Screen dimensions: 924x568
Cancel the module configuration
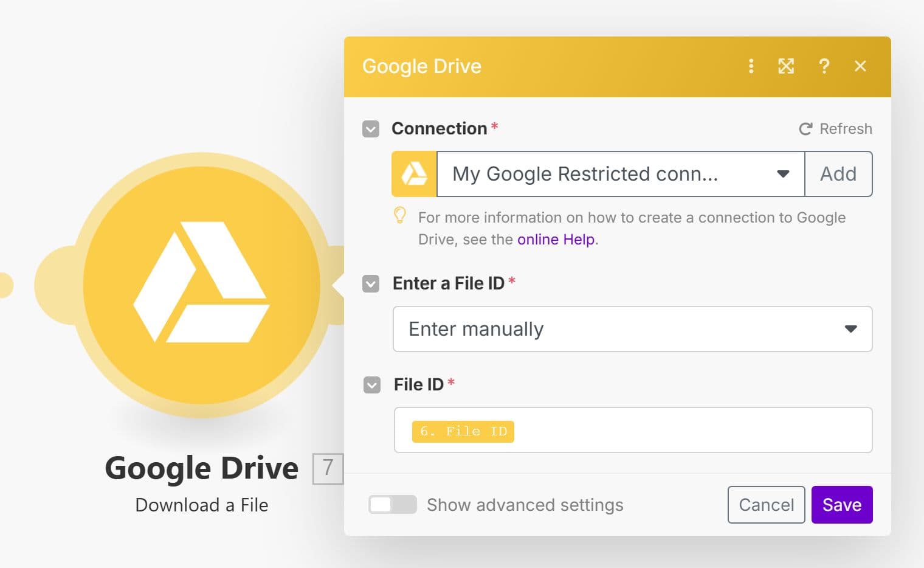coord(766,504)
